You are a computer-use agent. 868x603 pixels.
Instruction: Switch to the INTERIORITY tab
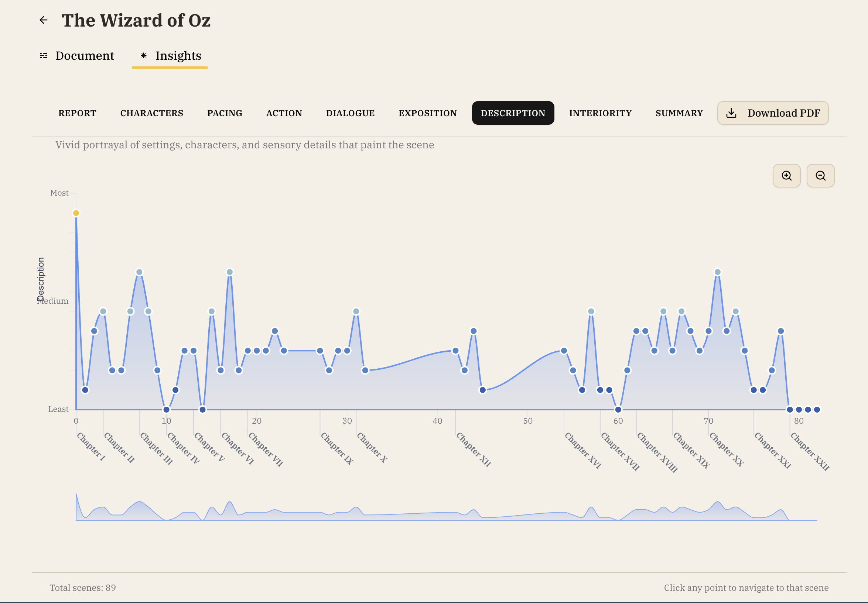click(x=600, y=113)
